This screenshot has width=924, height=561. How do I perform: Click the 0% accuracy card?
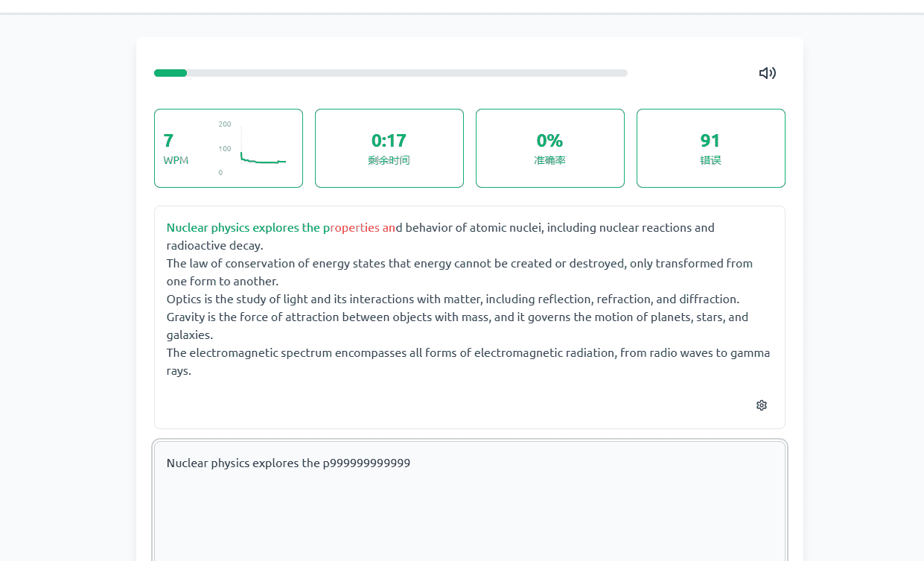point(550,148)
